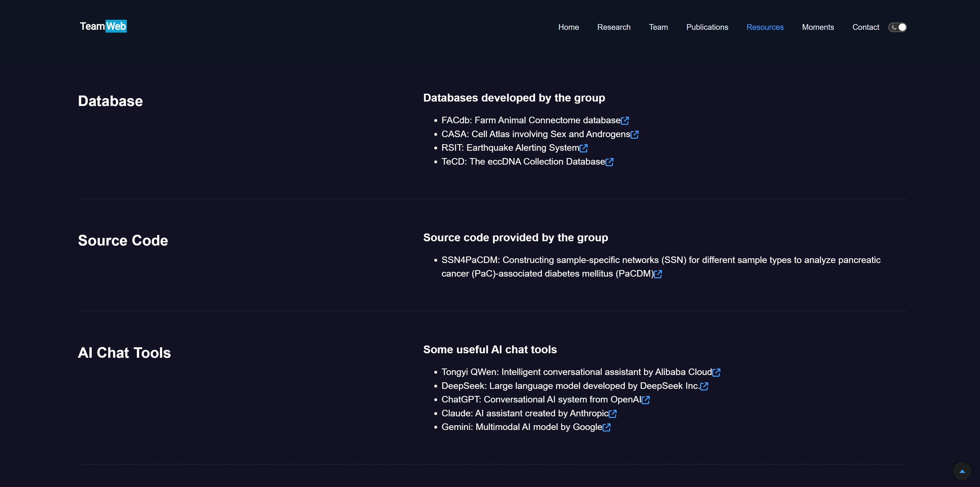Click the TeamWeb logo
Image resolution: width=980 pixels, height=487 pixels.
(x=103, y=26)
